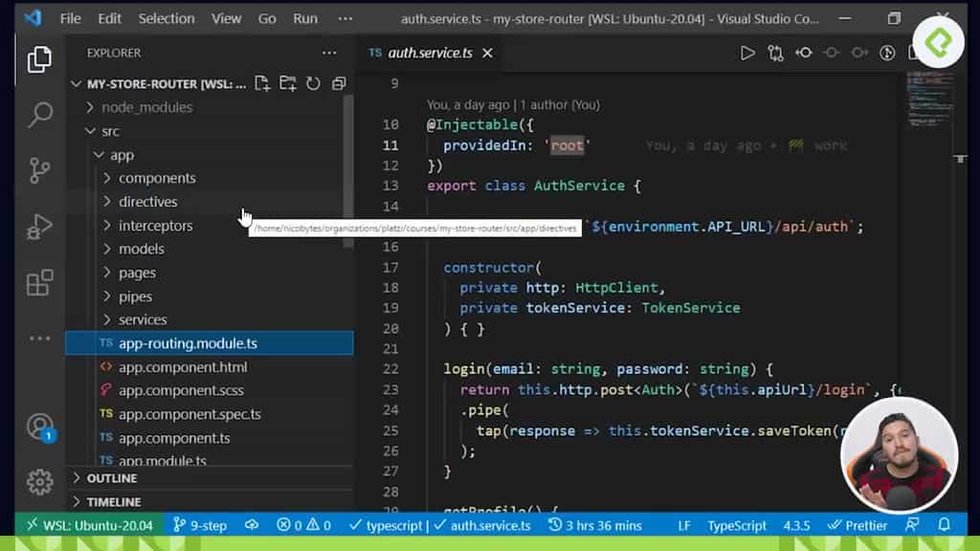Screen dimensions: 980x551
Task: Open the errors and warnings indicator
Action: [302, 524]
